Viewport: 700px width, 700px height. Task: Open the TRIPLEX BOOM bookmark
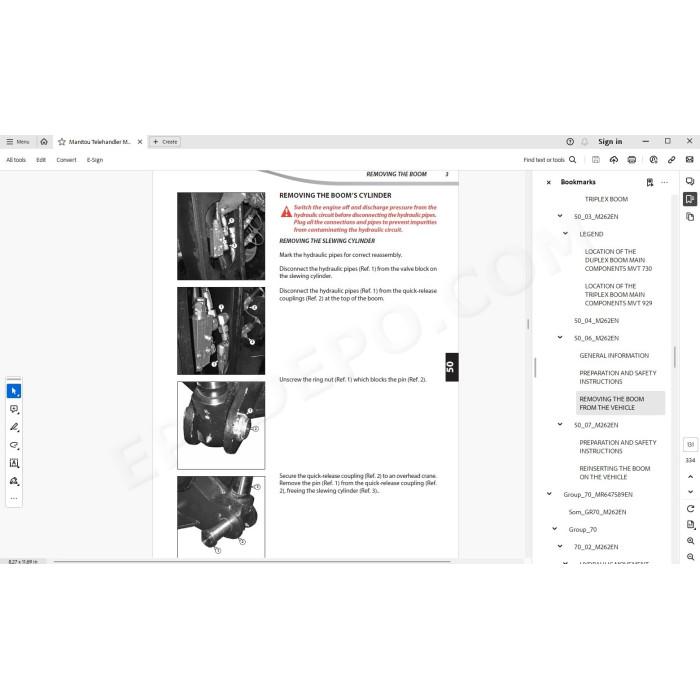click(606, 199)
